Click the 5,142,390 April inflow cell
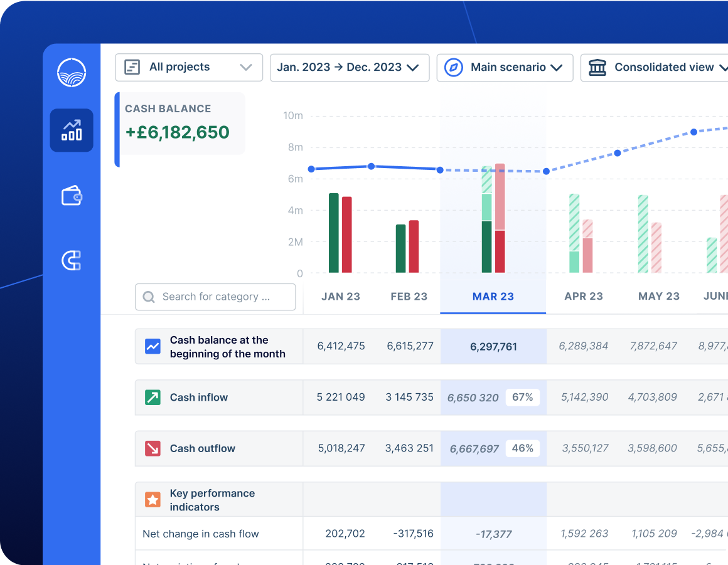Screen dimensions: 728x565 pyautogui.click(x=584, y=397)
